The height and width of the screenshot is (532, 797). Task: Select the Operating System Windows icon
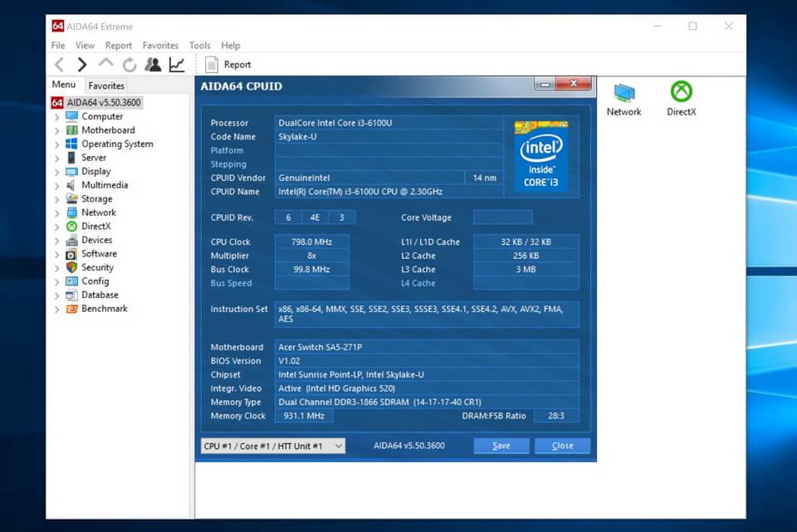(x=71, y=144)
